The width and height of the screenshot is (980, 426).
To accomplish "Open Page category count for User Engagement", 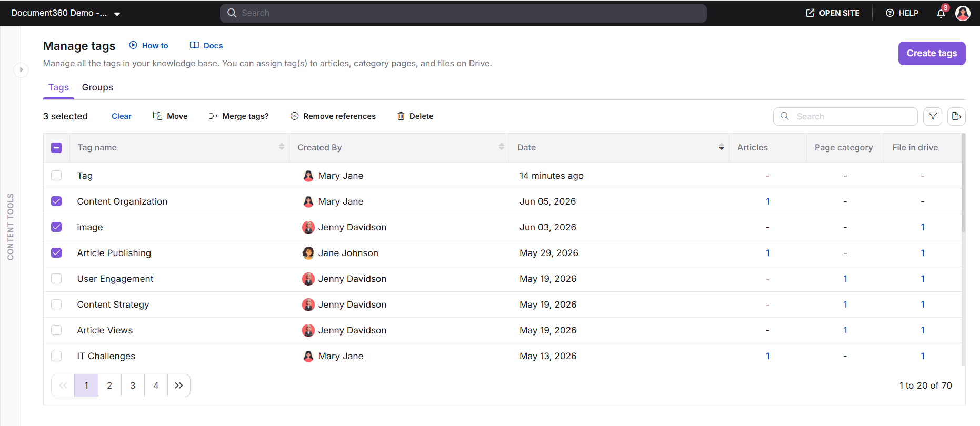I will pos(845,279).
